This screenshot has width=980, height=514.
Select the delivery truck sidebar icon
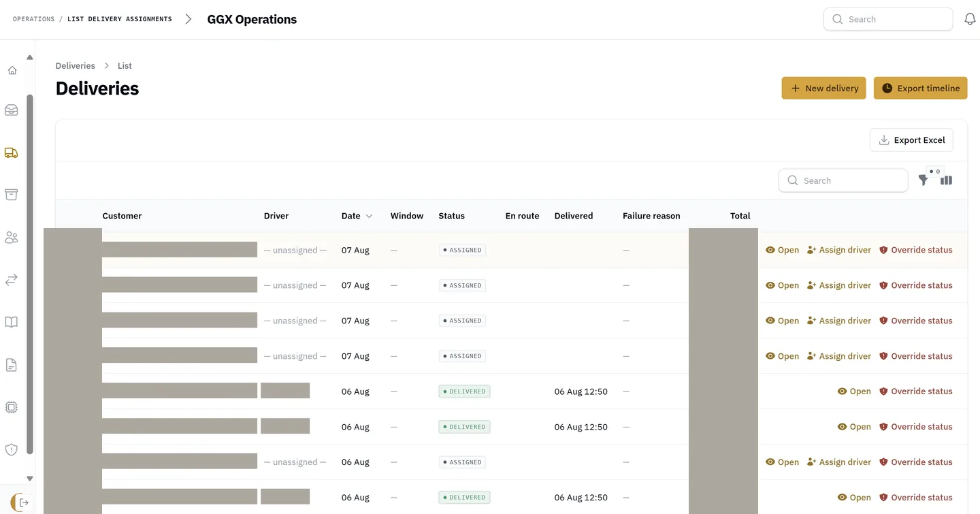click(12, 152)
